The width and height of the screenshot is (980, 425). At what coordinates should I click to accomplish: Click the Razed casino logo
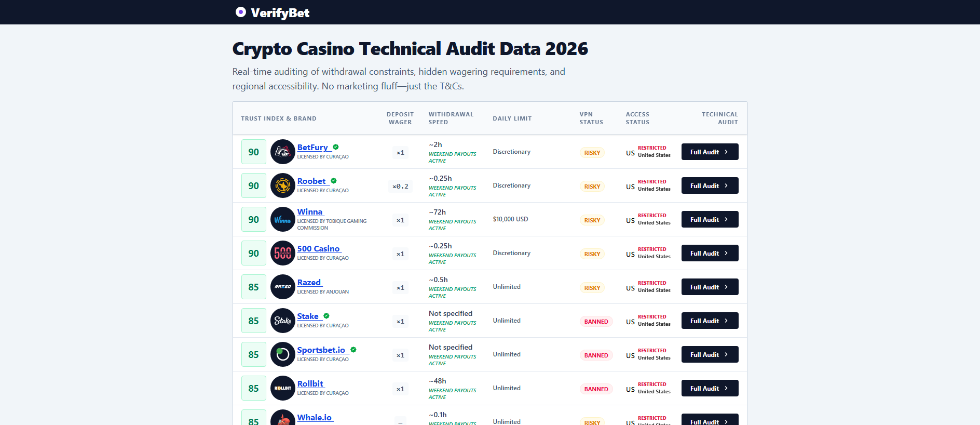[283, 287]
